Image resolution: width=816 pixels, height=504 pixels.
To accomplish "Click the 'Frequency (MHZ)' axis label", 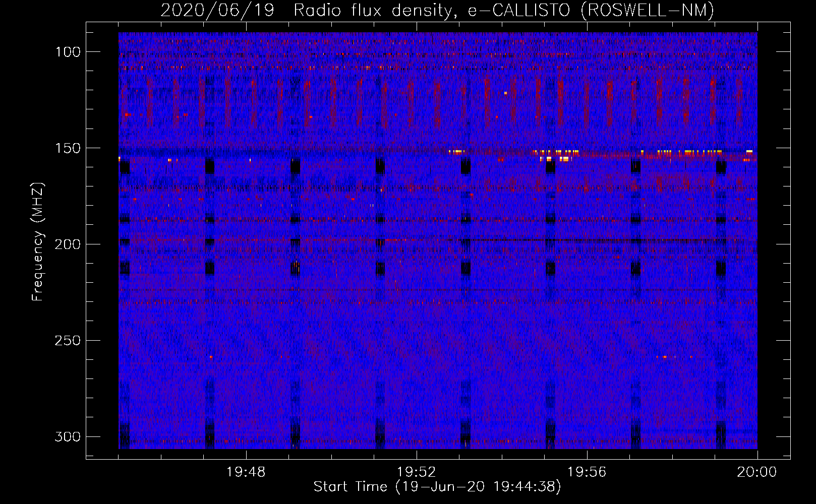I will [38, 241].
